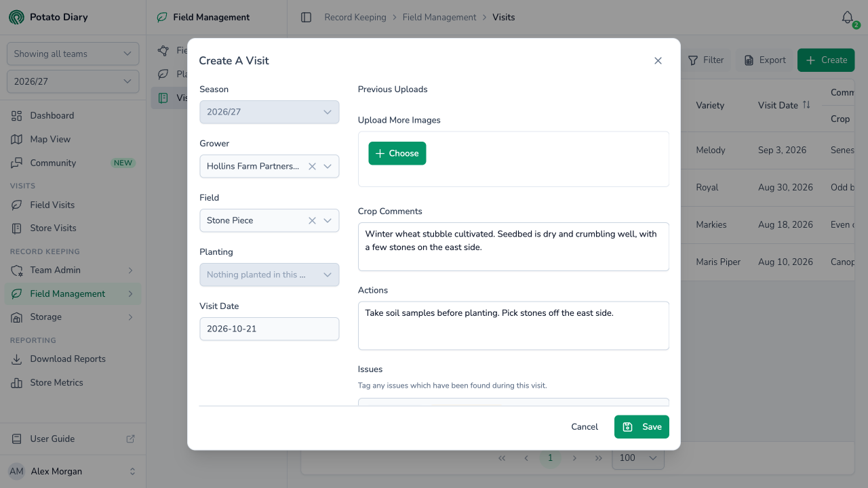
Task: Click the green Create button
Action: pyautogui.click(x=826, y=60)
